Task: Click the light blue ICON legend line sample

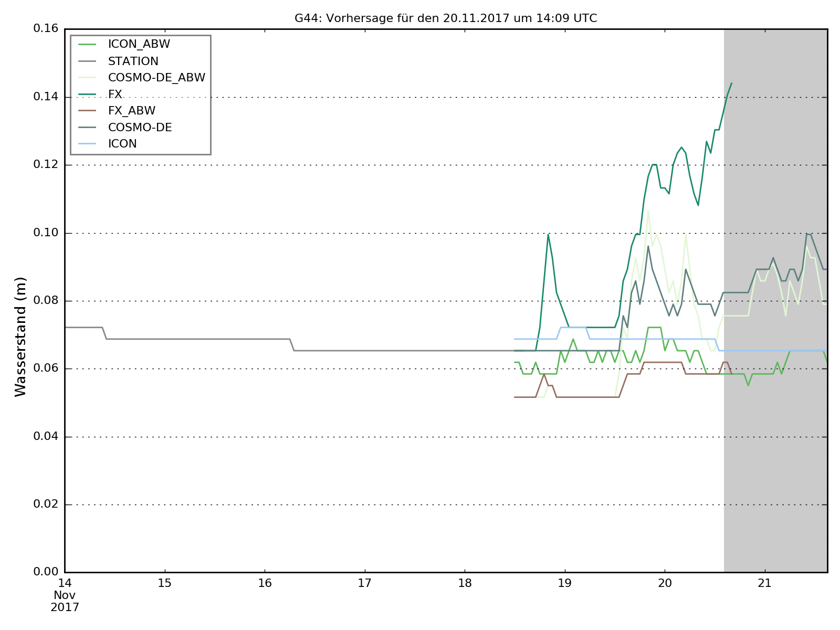Action: tap(87, 144)
